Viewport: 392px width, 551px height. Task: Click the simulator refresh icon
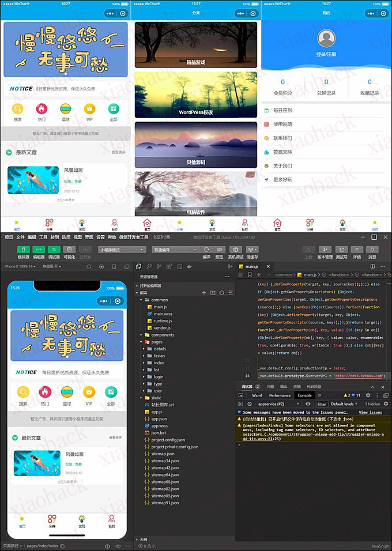(x=89, y=267)
